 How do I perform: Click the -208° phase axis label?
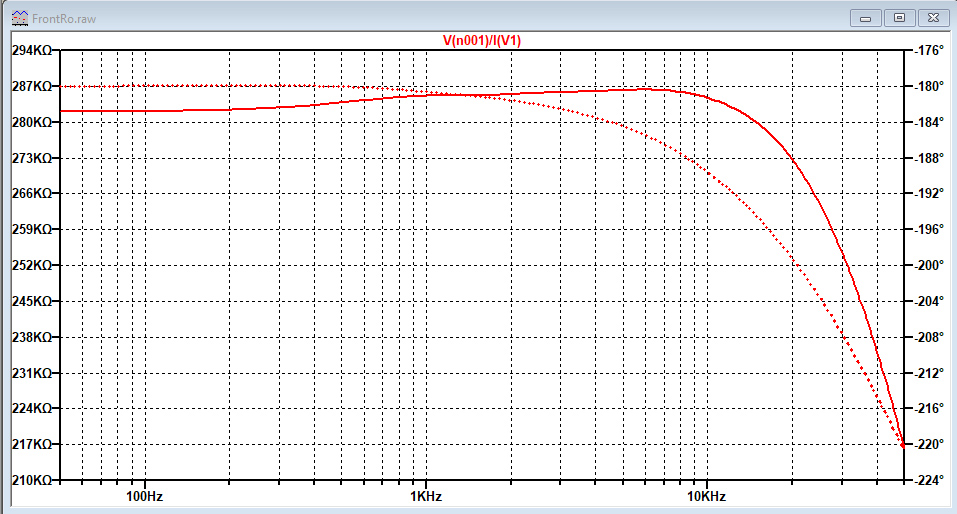click(x=929, y=337)
